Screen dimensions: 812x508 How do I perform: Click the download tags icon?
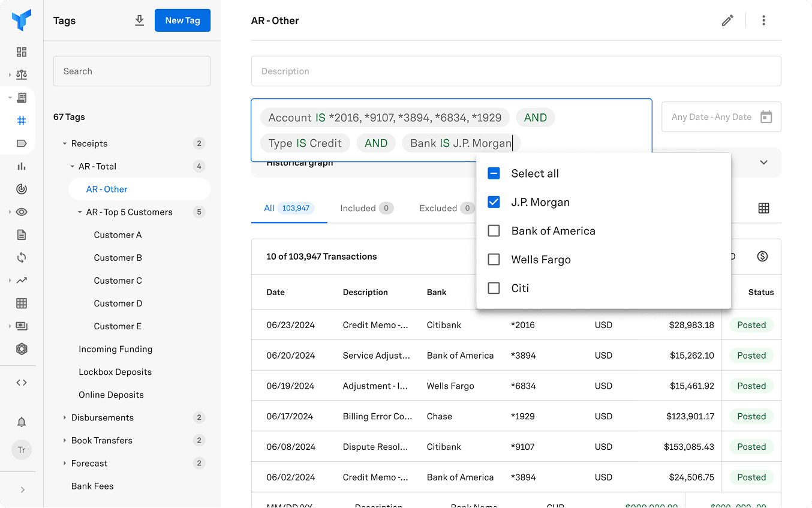click(140, 20)
